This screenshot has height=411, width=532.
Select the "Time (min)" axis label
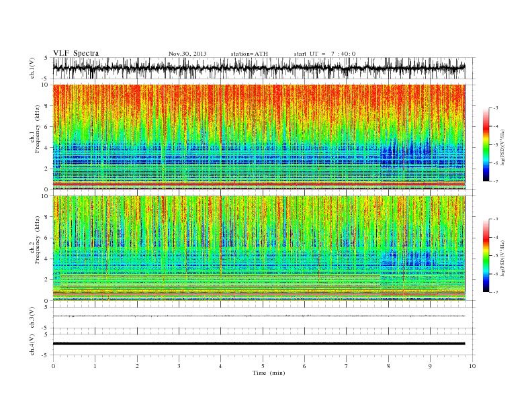[x=269, y=373]
